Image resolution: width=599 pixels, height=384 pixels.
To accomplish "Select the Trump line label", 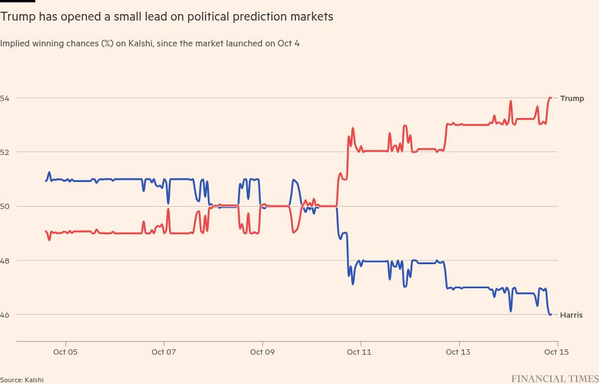I will 572,99.
